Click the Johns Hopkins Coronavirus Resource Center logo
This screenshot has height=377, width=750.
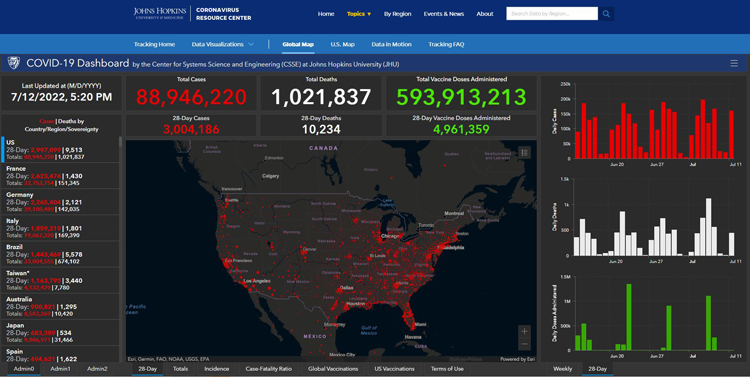[x=192, y=14]
